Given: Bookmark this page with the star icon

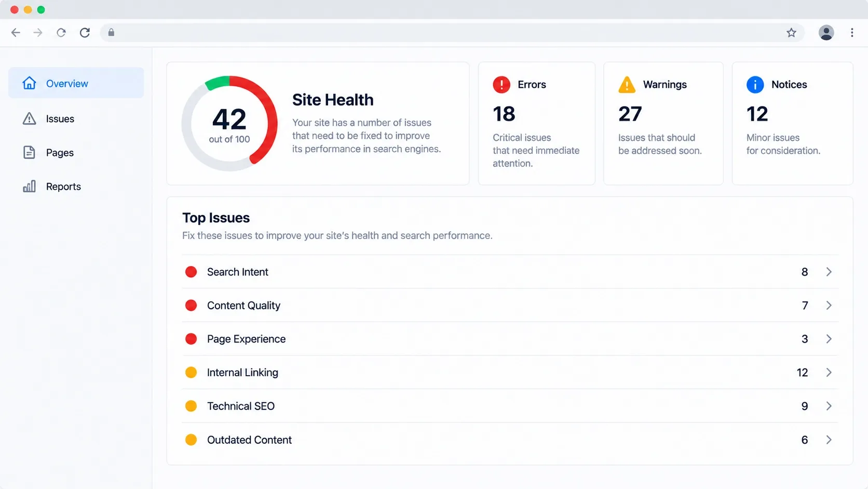Looking at the screenshot, I should [x=791, y=33].
